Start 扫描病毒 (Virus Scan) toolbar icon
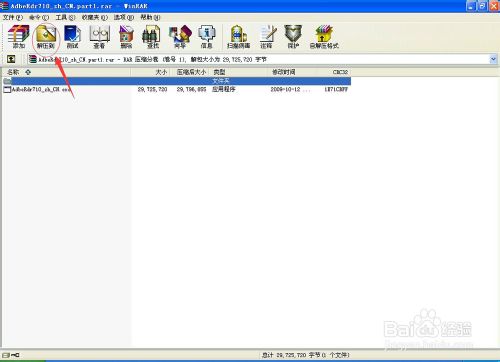500x362 pixels. click(x=239, y=37)
